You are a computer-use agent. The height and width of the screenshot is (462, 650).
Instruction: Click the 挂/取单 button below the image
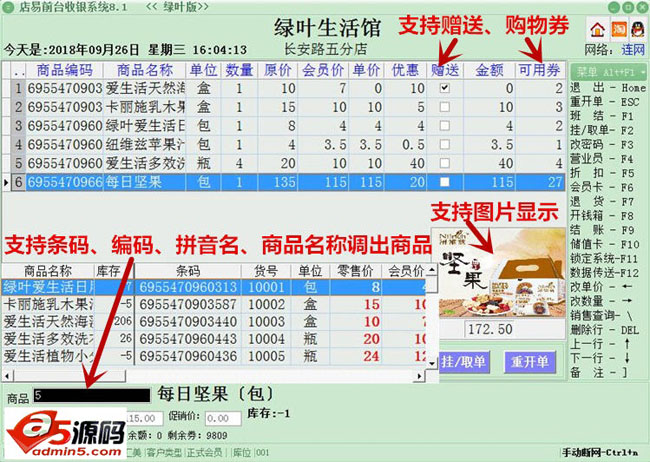point(464,362)
